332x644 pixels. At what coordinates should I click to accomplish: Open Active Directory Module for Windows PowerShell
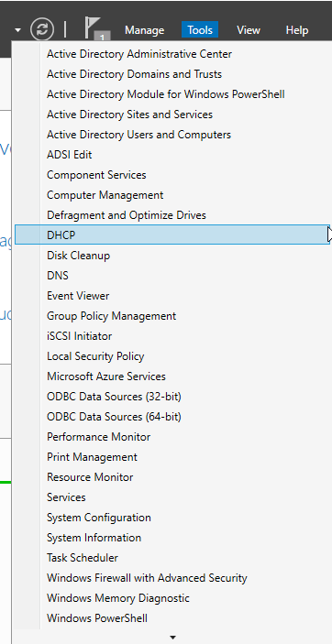tap(172, 94)
